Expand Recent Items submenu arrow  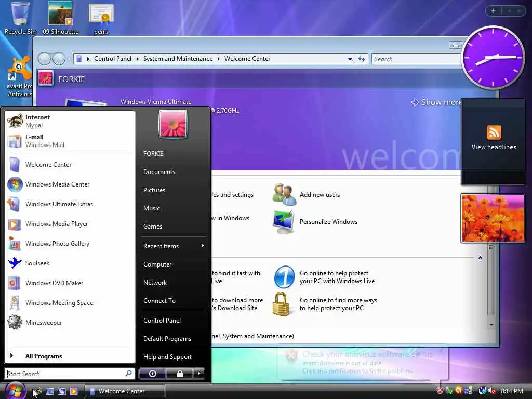pyautogui.click(x=202, y=246)
